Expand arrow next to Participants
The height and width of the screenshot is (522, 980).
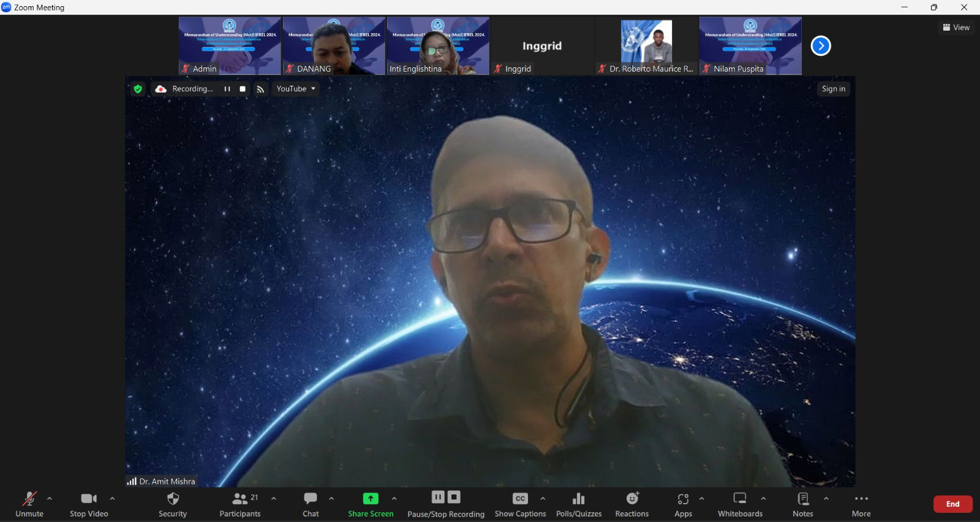click(274, 499)
